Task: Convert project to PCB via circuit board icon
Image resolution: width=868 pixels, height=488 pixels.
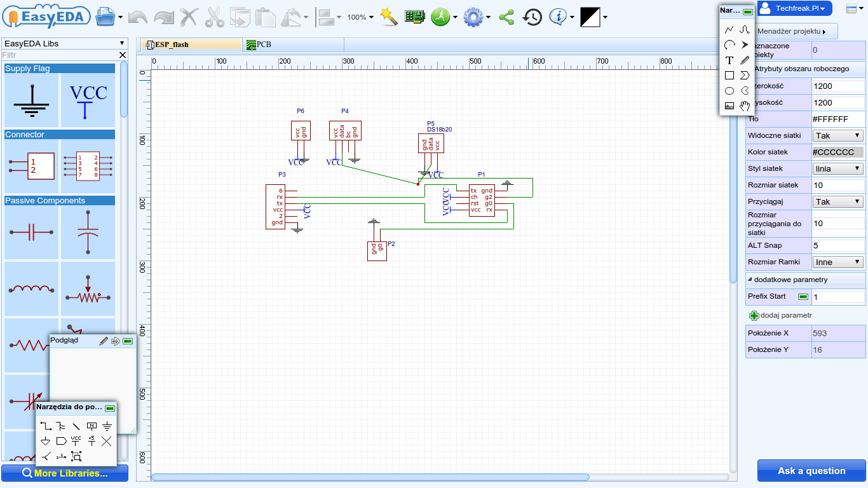Action: (x=414, y=17)
